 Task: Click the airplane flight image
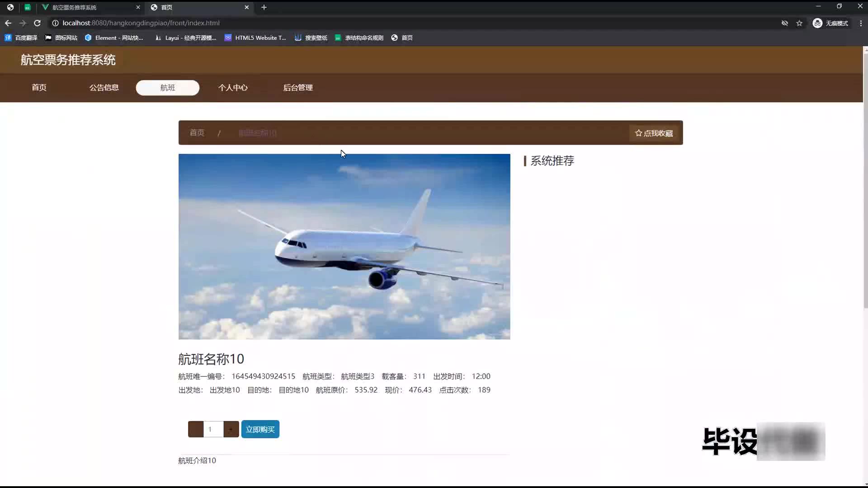coord(344,247)
